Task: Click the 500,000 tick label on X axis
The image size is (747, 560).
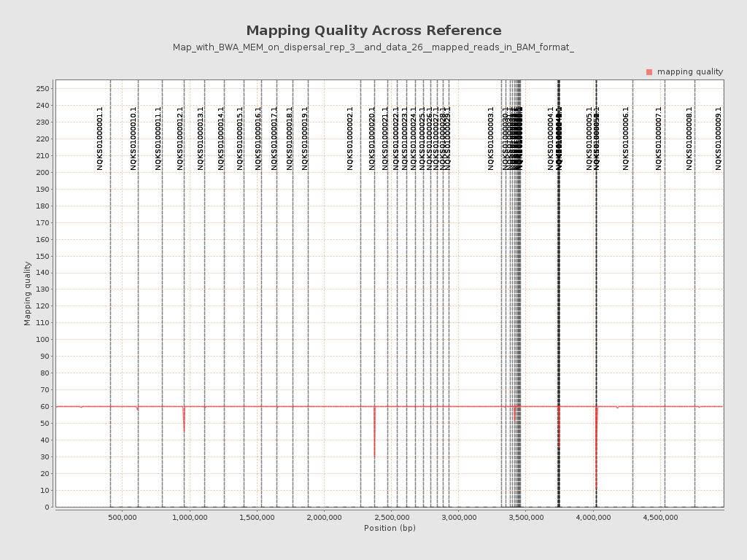Action: click(x=121, y=516)
